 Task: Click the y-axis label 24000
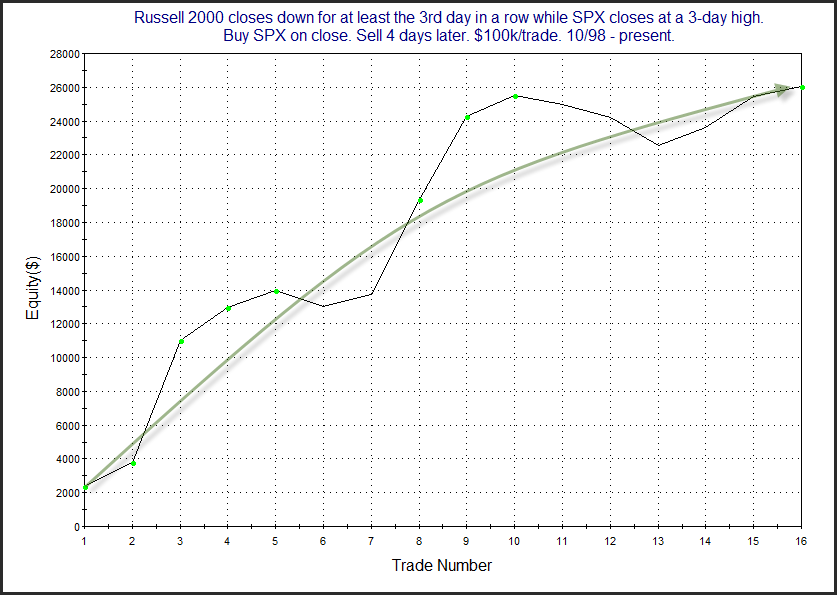click(64, 122)
